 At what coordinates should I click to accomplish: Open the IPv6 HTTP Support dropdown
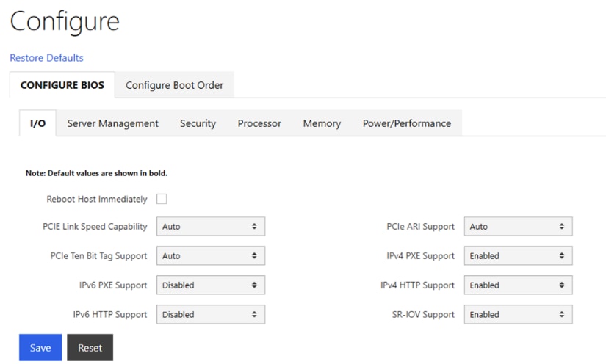pos(210,315)
